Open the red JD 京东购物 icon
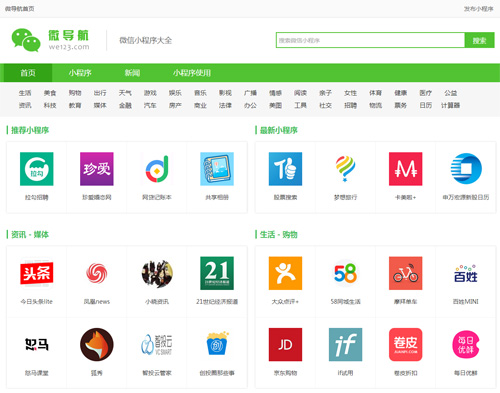 (285, 344)
